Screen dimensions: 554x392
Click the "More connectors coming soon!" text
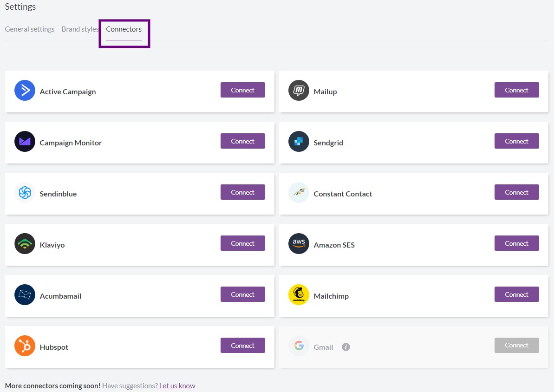(52, 385)
